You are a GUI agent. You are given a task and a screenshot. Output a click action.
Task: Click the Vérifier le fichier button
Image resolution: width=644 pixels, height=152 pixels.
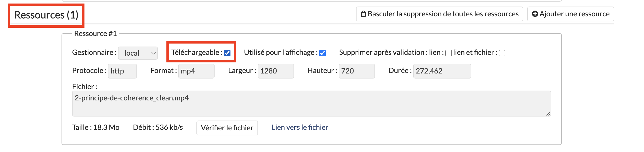[227, 128]
